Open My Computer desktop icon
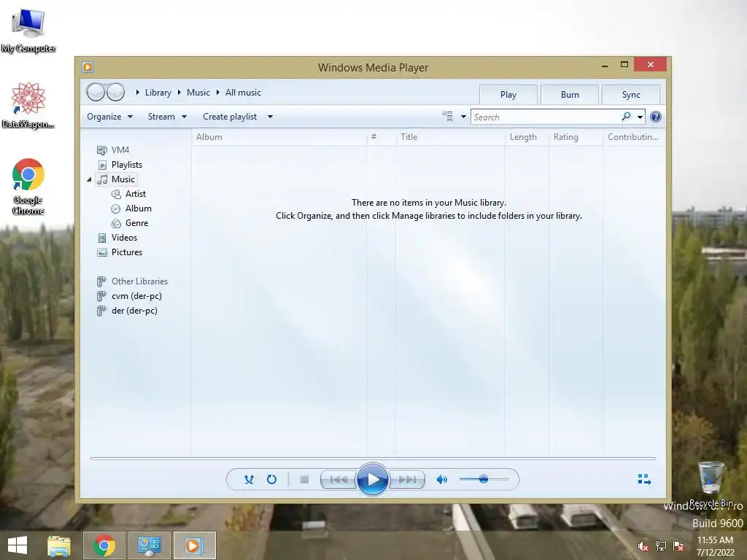 (28, 31)
